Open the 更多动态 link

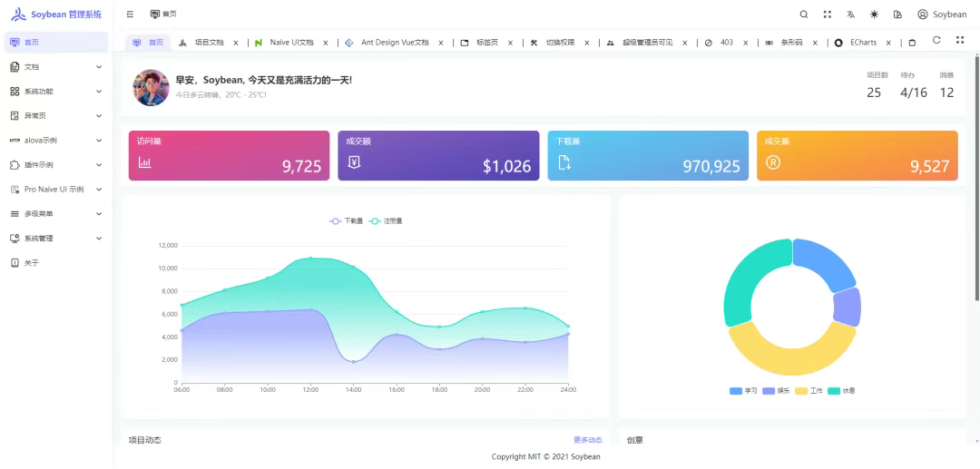(587, 440)
